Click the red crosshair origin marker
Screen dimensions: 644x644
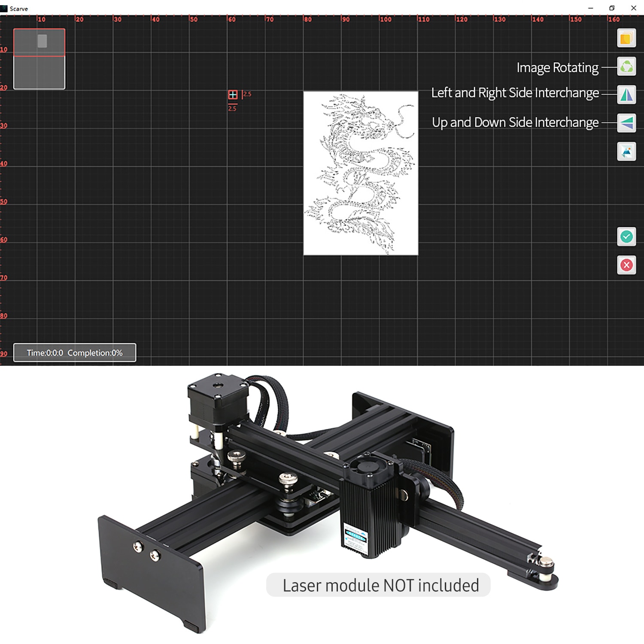233,95
